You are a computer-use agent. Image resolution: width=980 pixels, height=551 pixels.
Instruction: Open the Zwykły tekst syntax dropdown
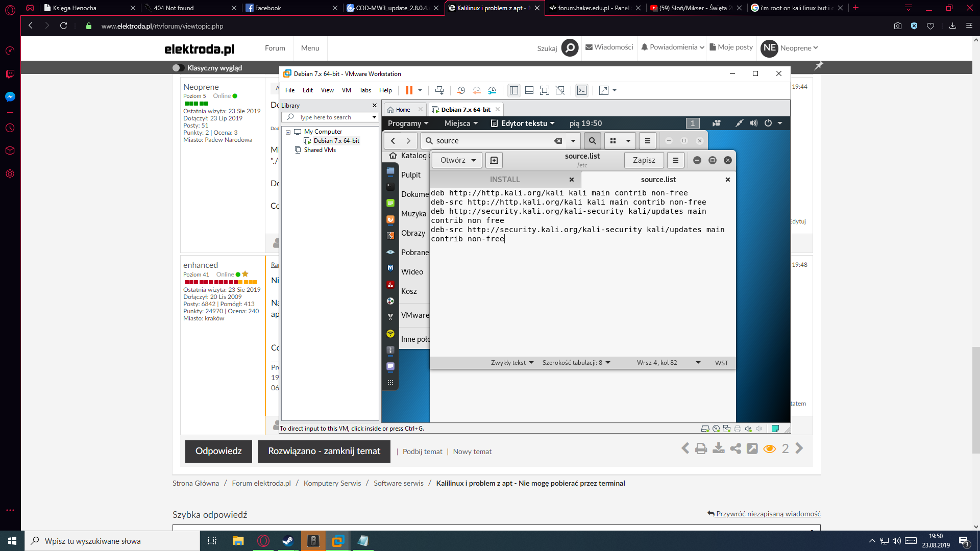512,363
